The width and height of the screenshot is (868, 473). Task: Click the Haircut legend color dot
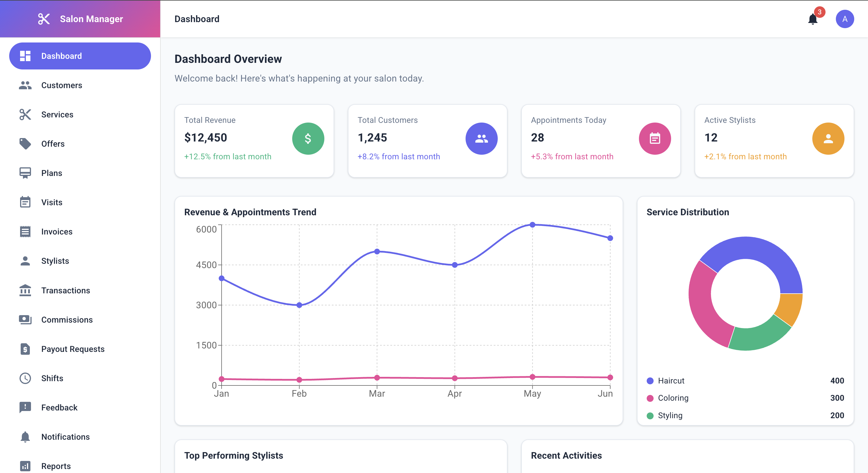(x=650, y=381)
